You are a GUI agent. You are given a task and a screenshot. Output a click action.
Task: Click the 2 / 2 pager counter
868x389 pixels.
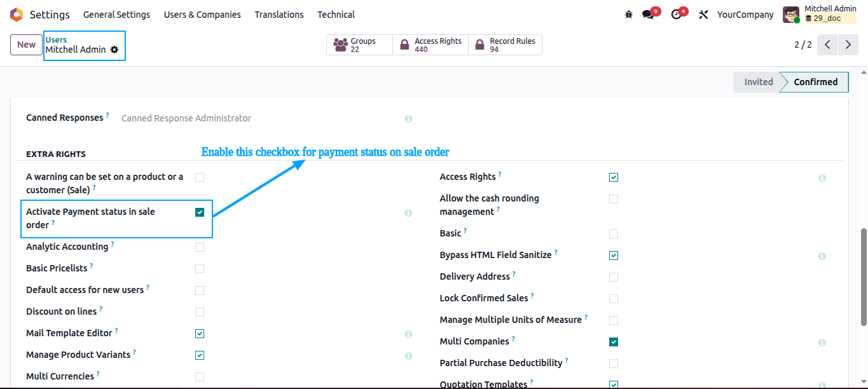point(803,44)
